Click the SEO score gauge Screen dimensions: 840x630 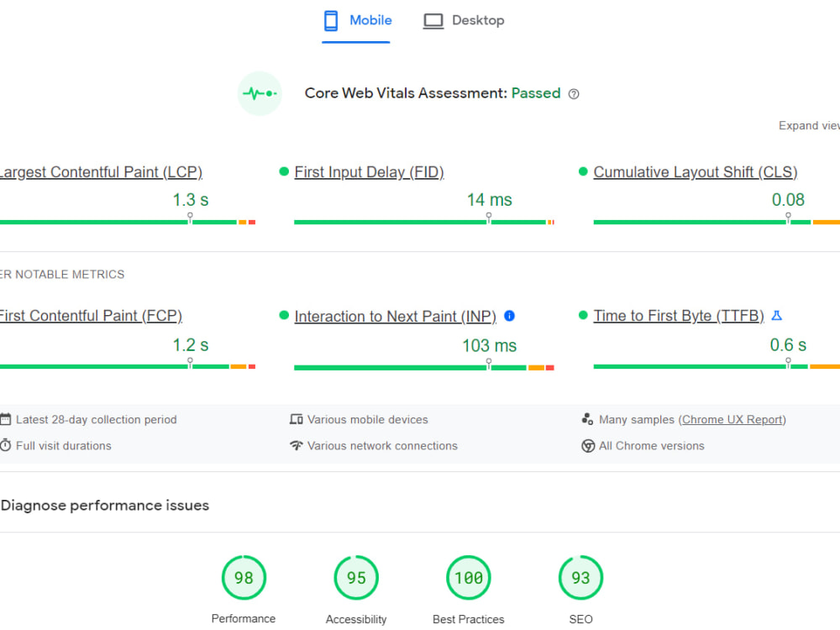click(x=580, y=577)
